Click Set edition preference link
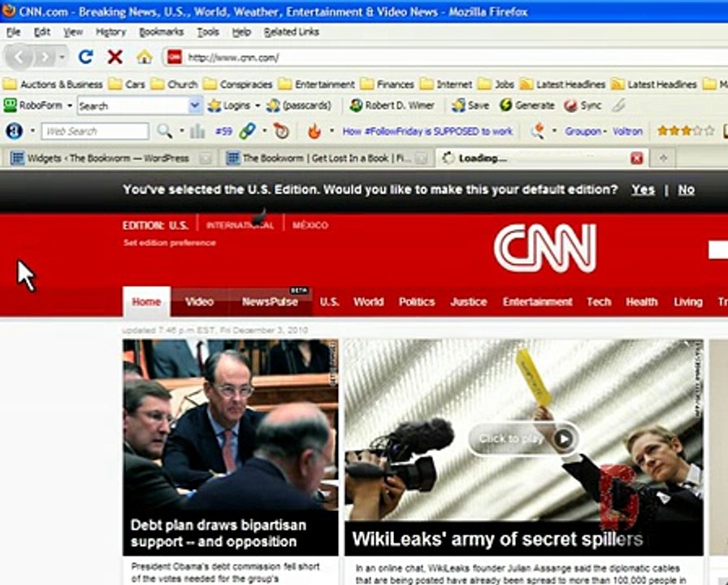The image size is (728, 585). (x=170, y=243)
